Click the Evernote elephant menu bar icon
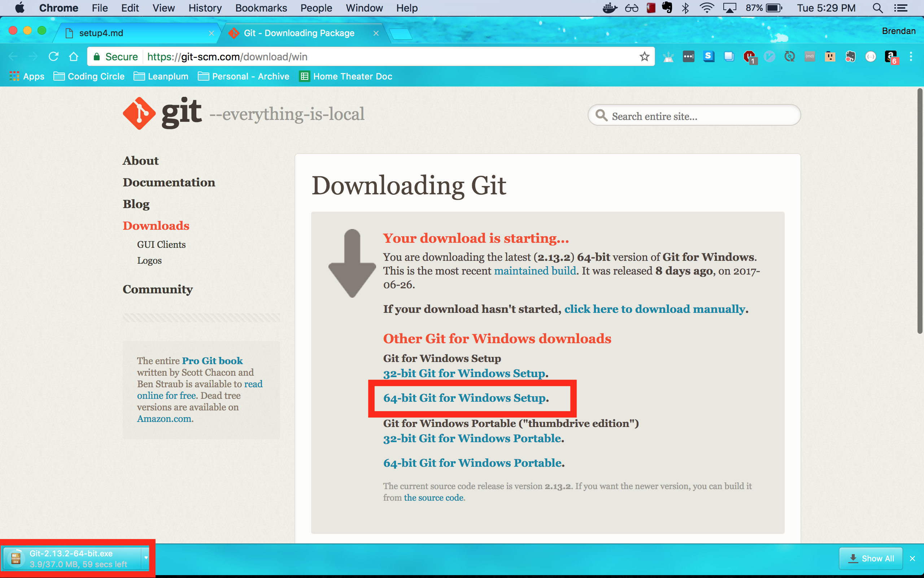The image size is (924, 578). tap(667, 8)
